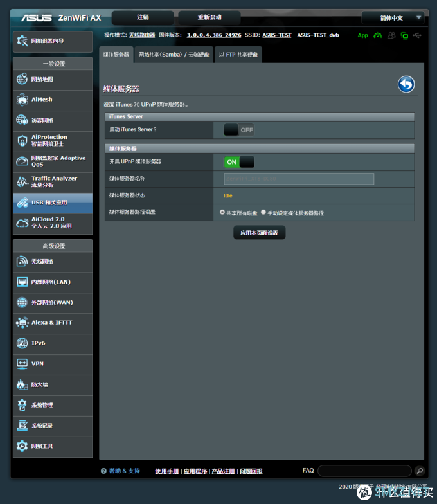Screen dimensions: 437x504
Task: Click the blue back arrow icon
Action: [406, 85]
